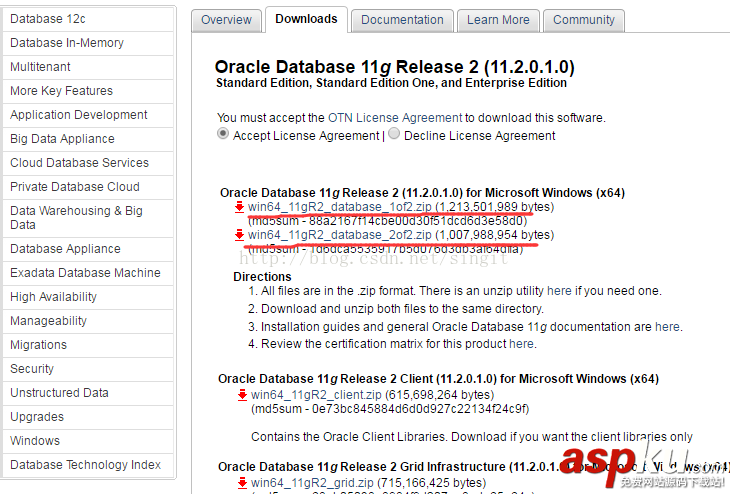Click heading 'Oracle Database 11g Release 2 (11.2.0.1.0)'

click(395, 67)
